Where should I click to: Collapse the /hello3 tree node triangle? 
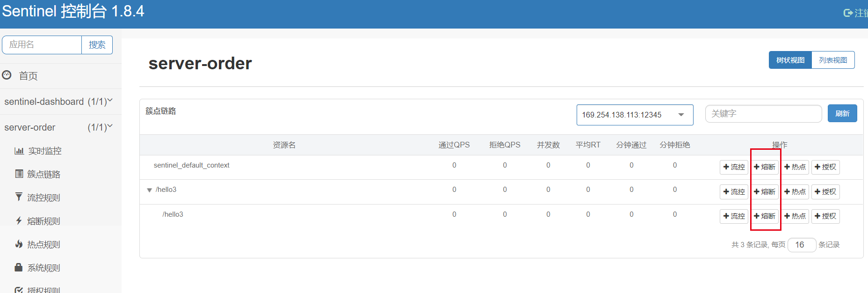coord(150,190)
